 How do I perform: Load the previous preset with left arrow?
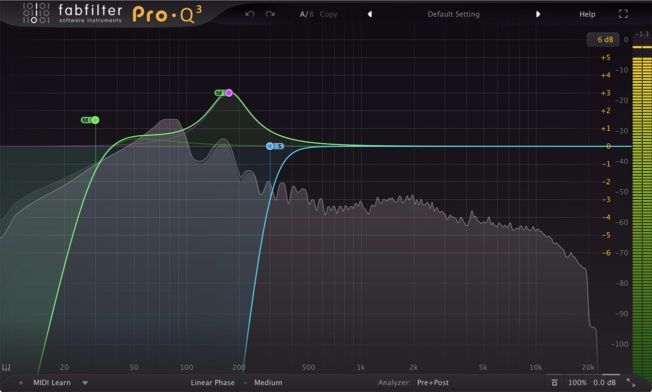click(x=370, y=14)
